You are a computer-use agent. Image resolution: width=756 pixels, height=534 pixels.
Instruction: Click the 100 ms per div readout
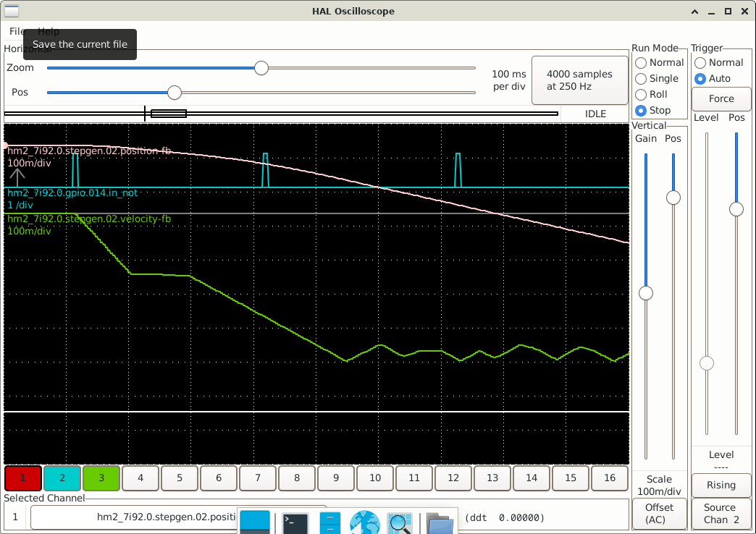click(508, 80)
